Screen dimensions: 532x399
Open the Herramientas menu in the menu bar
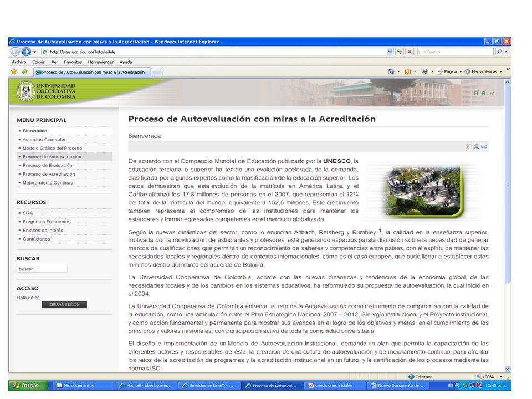[101, 62]
